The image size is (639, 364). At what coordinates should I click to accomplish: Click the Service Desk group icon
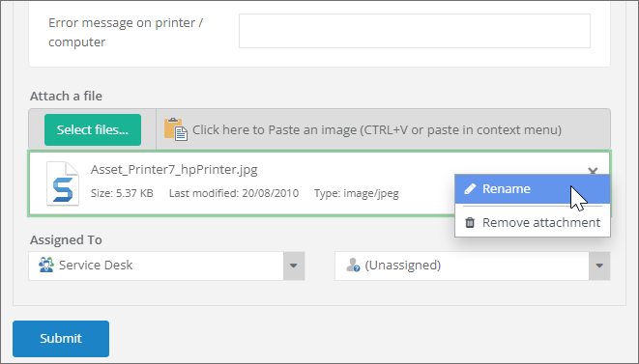[x=46, y=266]
